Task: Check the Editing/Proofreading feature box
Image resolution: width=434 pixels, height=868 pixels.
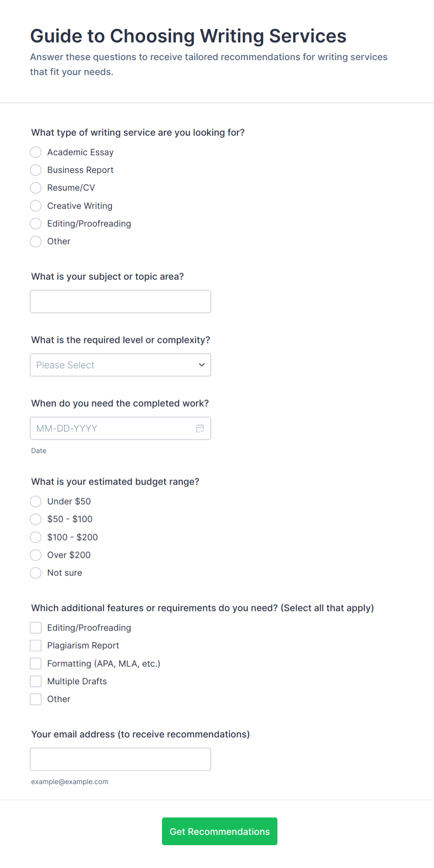Action: 35,627
